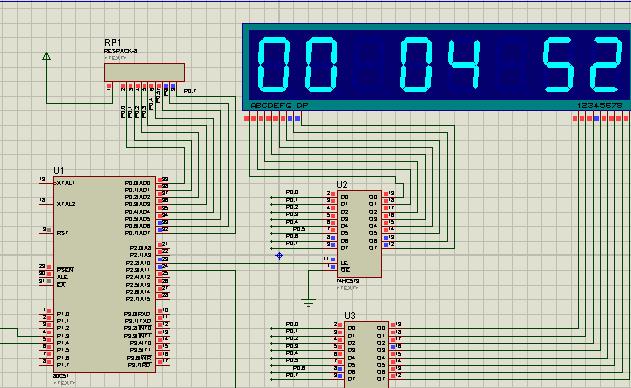
Task: Click the '52' digits on the display
Action: pyautogui.click(x=583, y=64)
